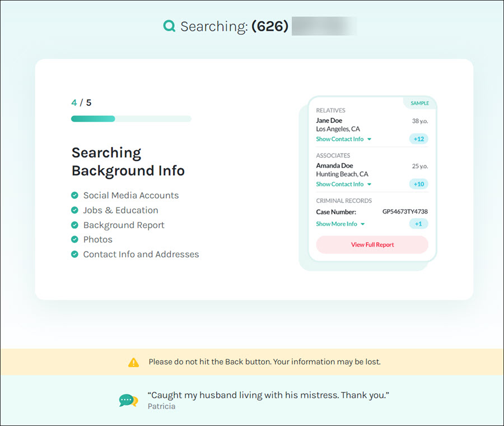Viewport: 504px width, 426px height.
Task: Click the green search magnifier icon
Action: pos(169,26)
